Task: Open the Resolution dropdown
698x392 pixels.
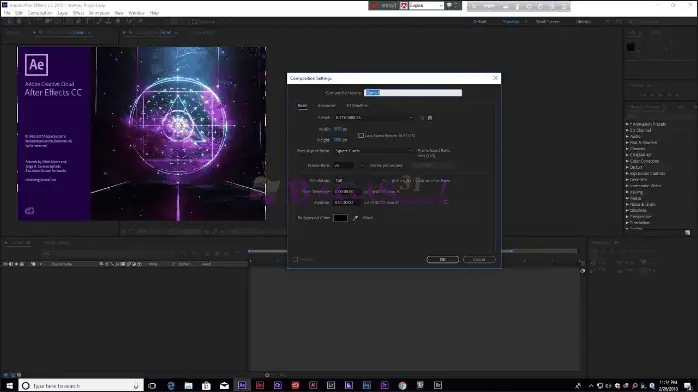Action: (361, 181)
